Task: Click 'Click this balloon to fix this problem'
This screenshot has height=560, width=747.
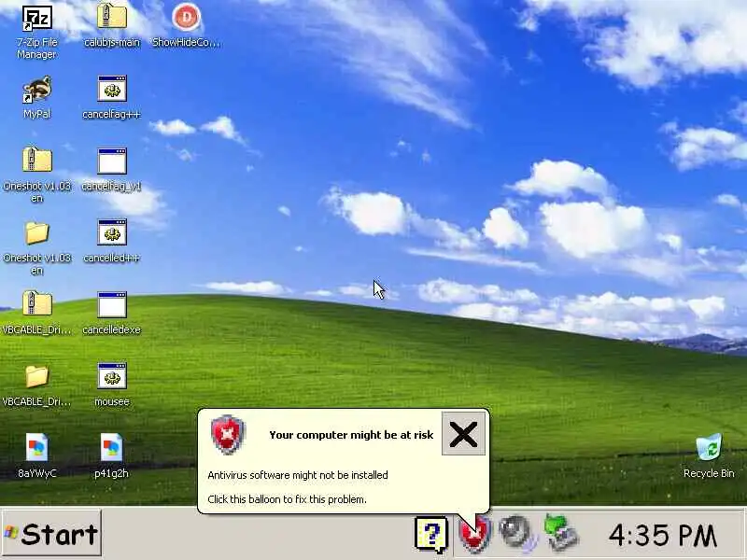Action: pos(288,499)
